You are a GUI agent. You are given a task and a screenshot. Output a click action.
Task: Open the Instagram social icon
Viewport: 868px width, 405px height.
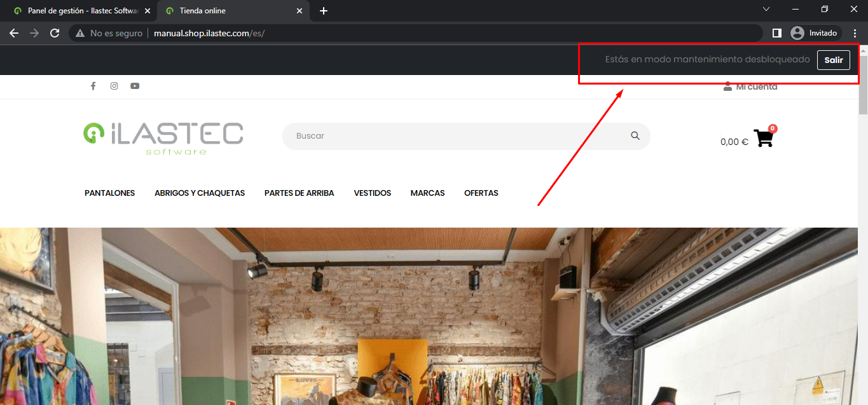point(114,86)
